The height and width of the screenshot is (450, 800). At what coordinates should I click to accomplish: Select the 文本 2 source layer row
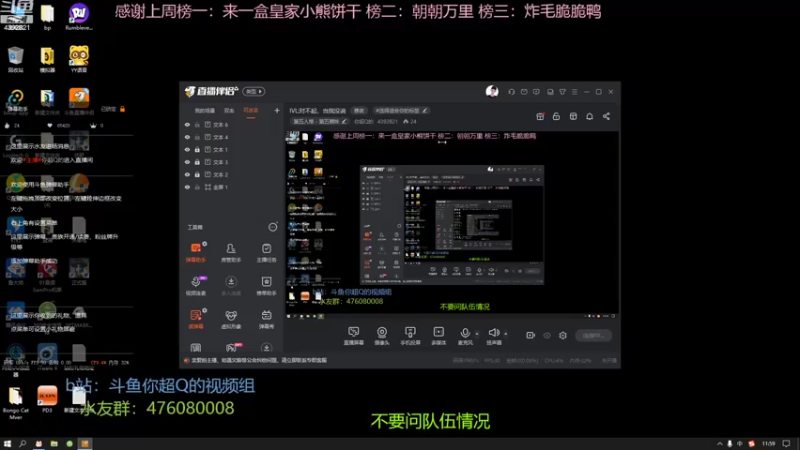coord(231,174)
